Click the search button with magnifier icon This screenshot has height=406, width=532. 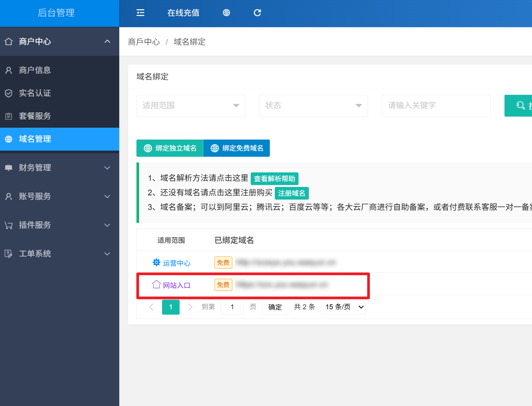519,106
